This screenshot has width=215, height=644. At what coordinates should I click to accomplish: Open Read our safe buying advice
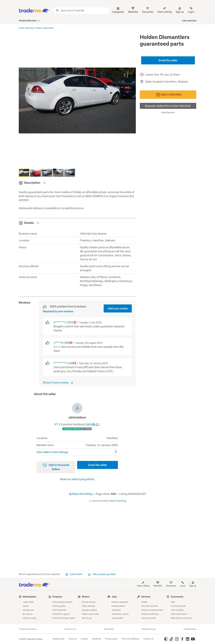[77, 479]
